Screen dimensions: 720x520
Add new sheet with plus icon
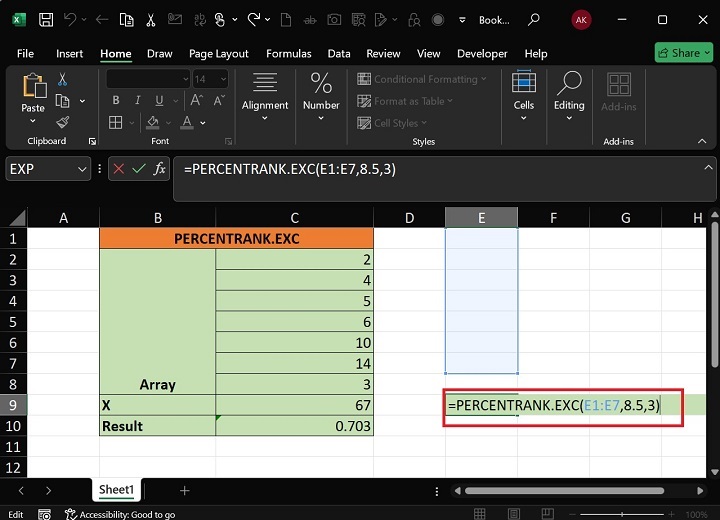coord(185,491)
